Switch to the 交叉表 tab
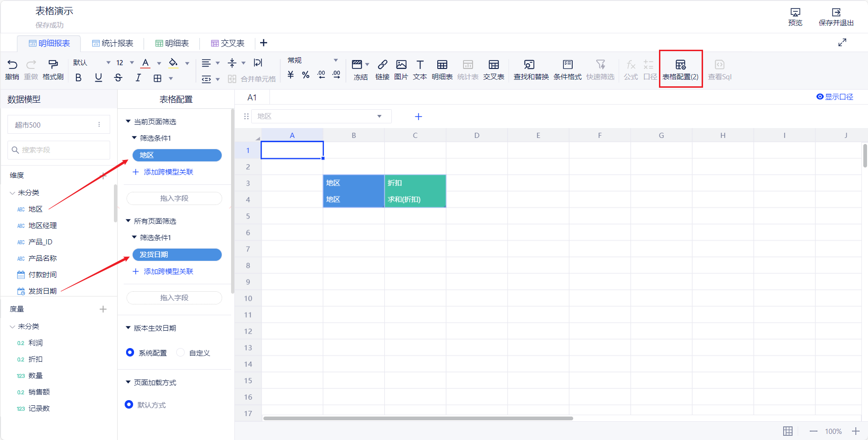Image resolution: width=868 pixels, height=440 pixels. coord(228,43)
